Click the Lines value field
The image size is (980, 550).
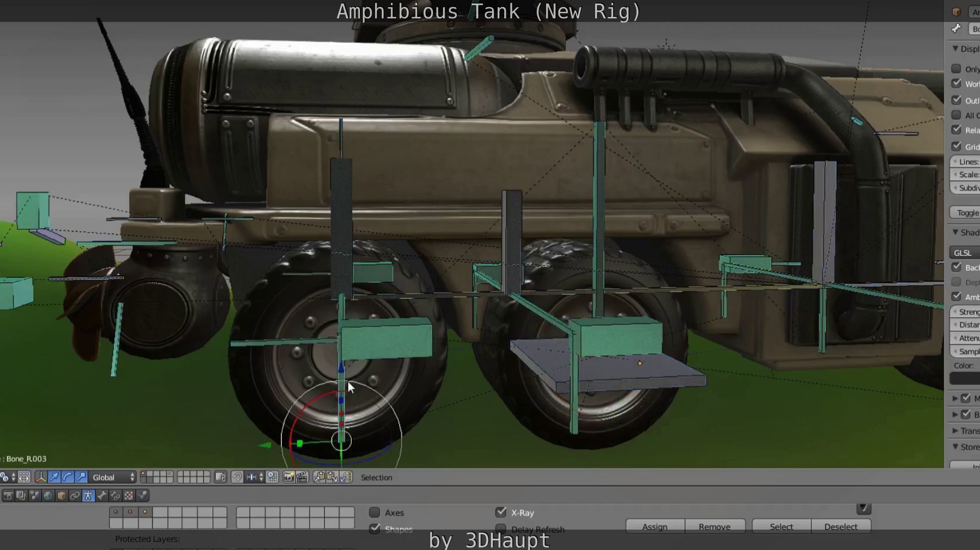pyautogui.click(x=965, y=162)
